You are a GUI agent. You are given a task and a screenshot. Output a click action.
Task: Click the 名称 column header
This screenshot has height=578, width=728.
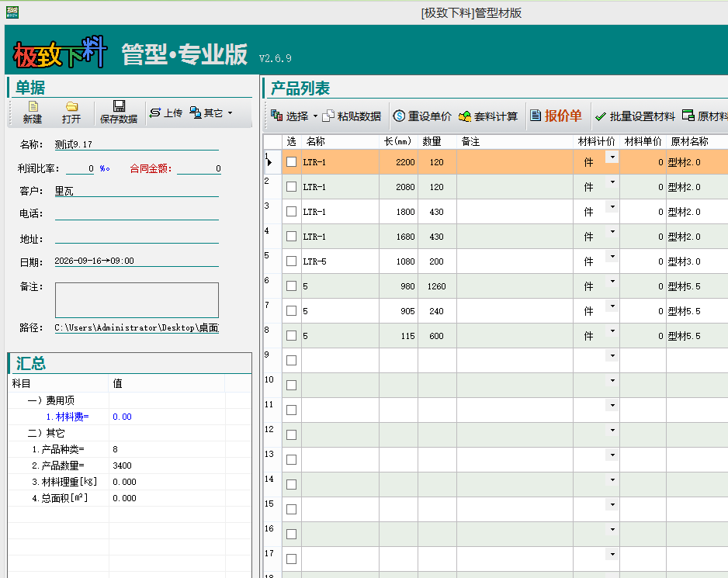(340, 142)
